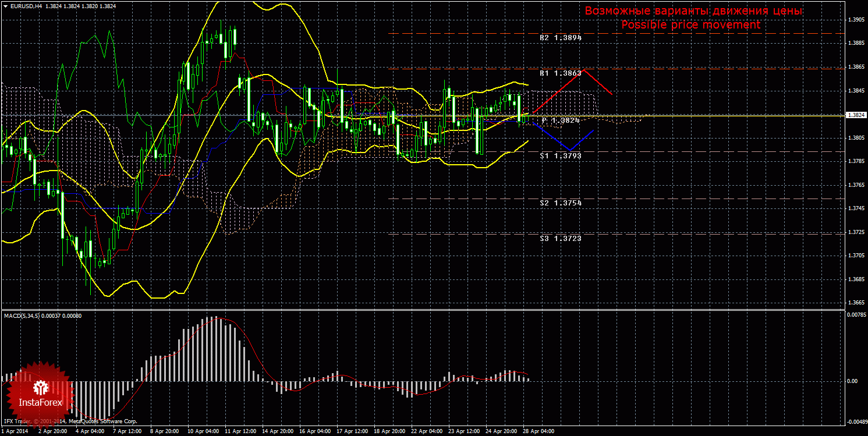
Task: Click the 'Possible price movement' title text
Action: click(690, 25)
